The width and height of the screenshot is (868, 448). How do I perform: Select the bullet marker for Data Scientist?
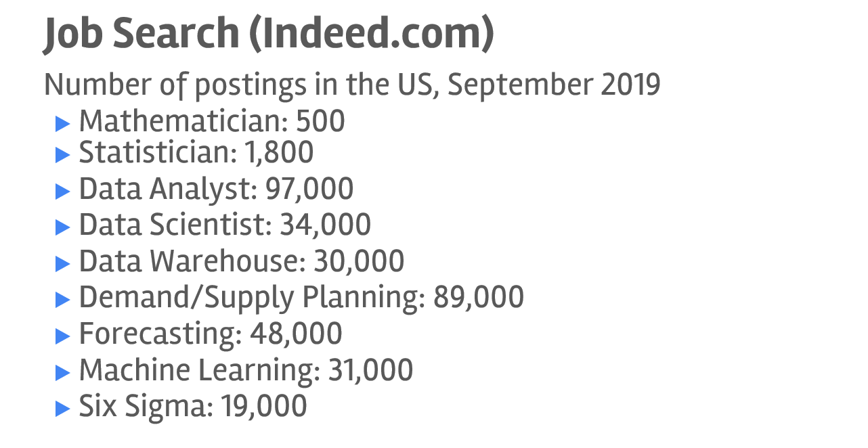click(x=63, y=227)
